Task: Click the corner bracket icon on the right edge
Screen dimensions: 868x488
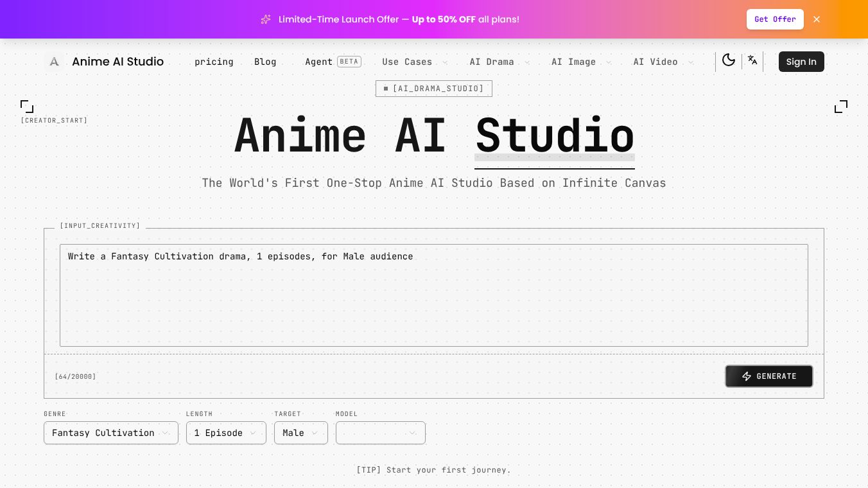Action: point(841,107)
